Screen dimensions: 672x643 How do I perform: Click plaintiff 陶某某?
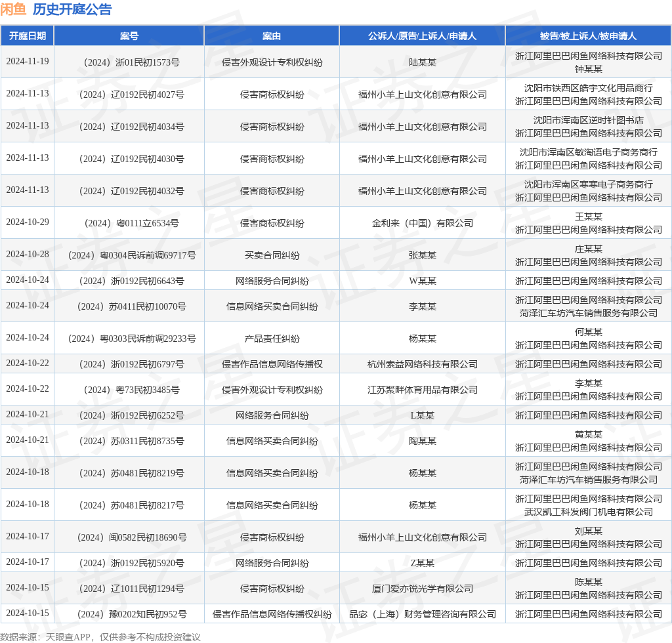pos(422,441)
